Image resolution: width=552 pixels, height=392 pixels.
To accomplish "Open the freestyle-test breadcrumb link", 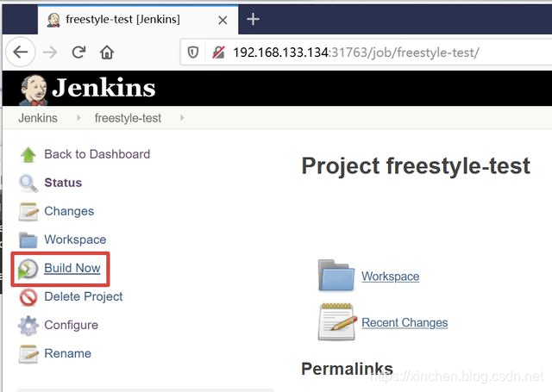I will point(128,118).
